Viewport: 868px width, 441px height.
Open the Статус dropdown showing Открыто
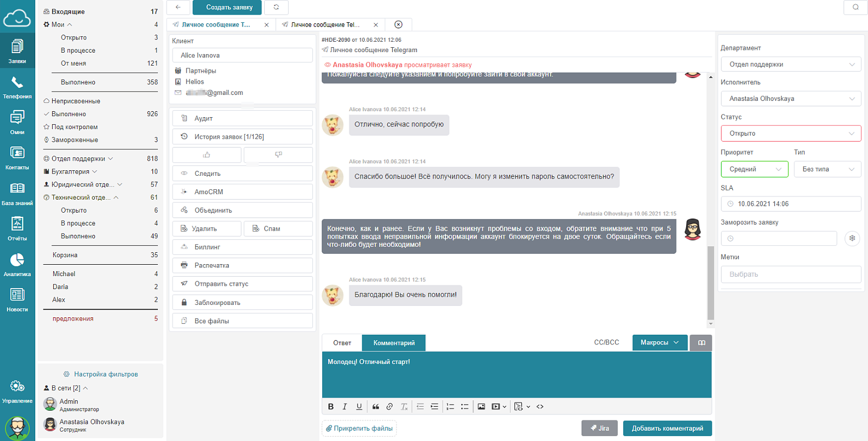tap(791, 133)
